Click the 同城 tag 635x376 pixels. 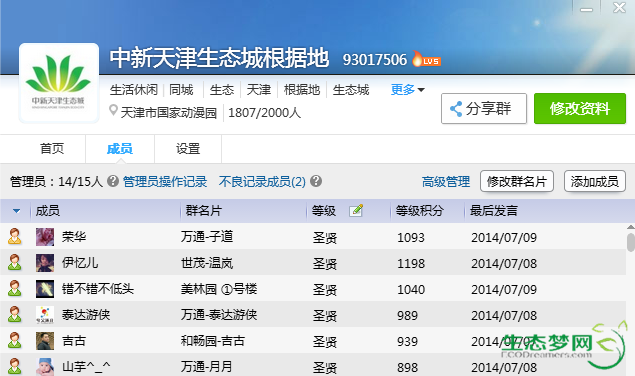pos(181,90)
